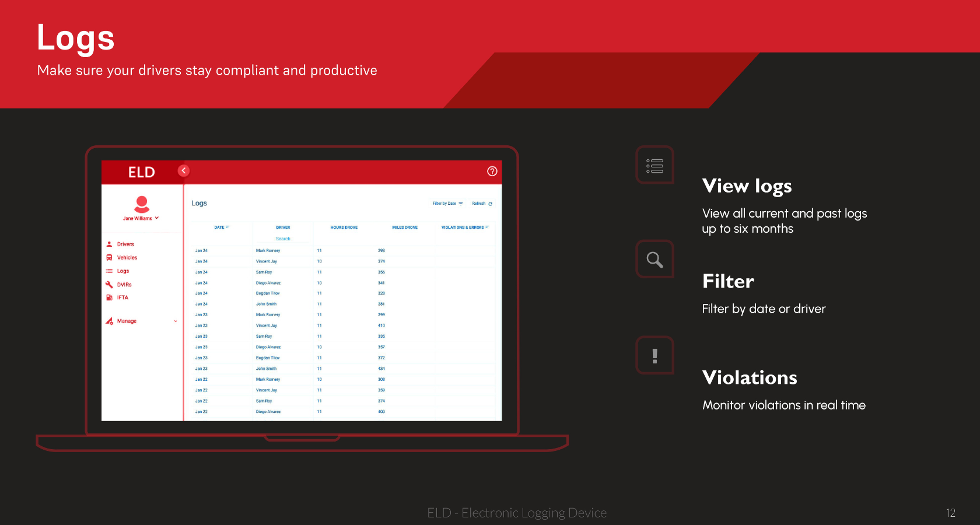Click the MILES DROVE column header
The width and height of the screenshot is (980, 525).
[x=405, y=228]
